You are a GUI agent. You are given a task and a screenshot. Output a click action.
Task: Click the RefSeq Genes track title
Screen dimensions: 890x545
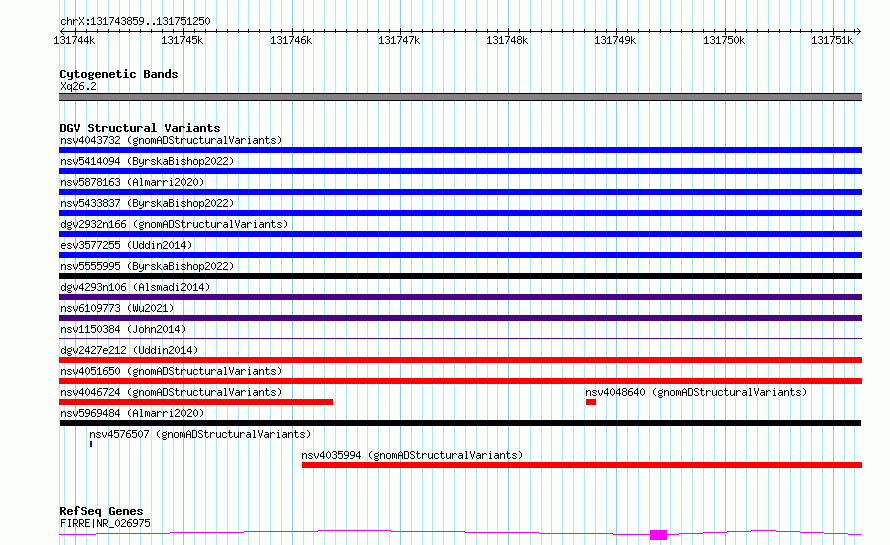pyautogui.click(x=102, y=511)
